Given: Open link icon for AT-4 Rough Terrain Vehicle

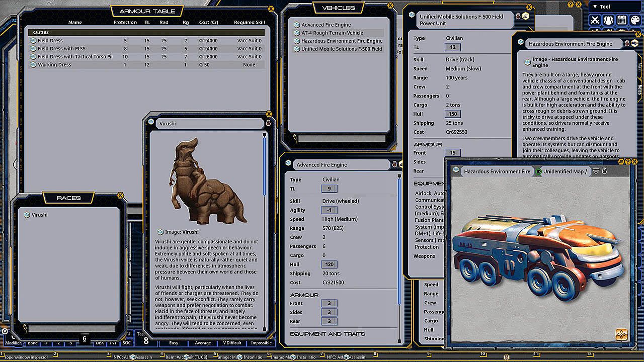Looking at the screenshot, I should pos(297,33).
